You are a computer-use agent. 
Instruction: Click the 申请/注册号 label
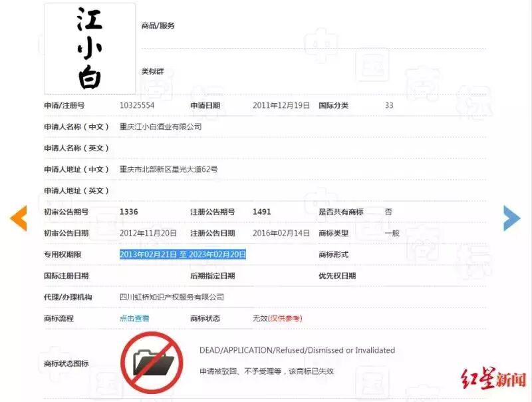click(x=64, y=105)
